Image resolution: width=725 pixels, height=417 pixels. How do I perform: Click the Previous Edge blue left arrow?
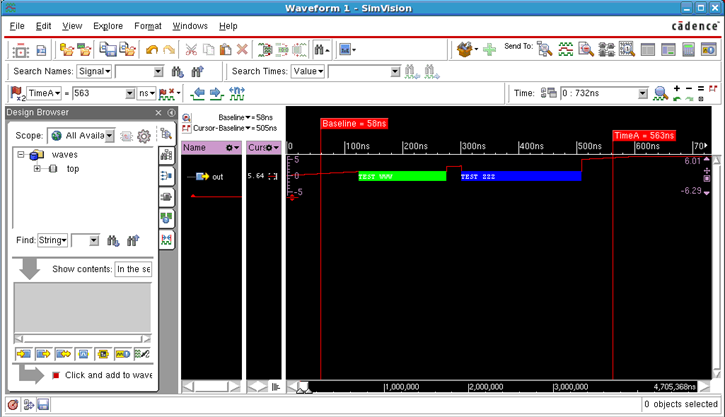(x=198, y=93)
